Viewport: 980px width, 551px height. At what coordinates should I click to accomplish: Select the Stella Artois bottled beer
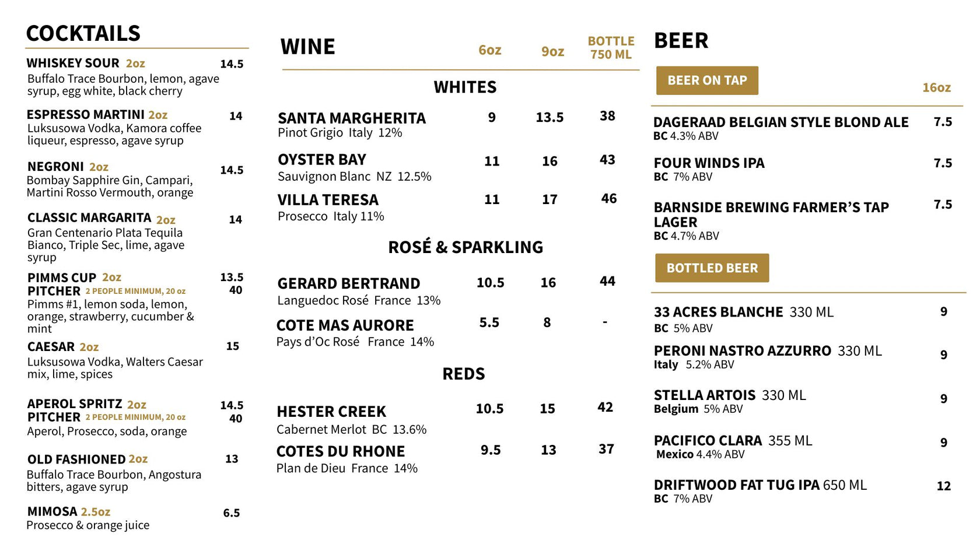pos(705,395)
